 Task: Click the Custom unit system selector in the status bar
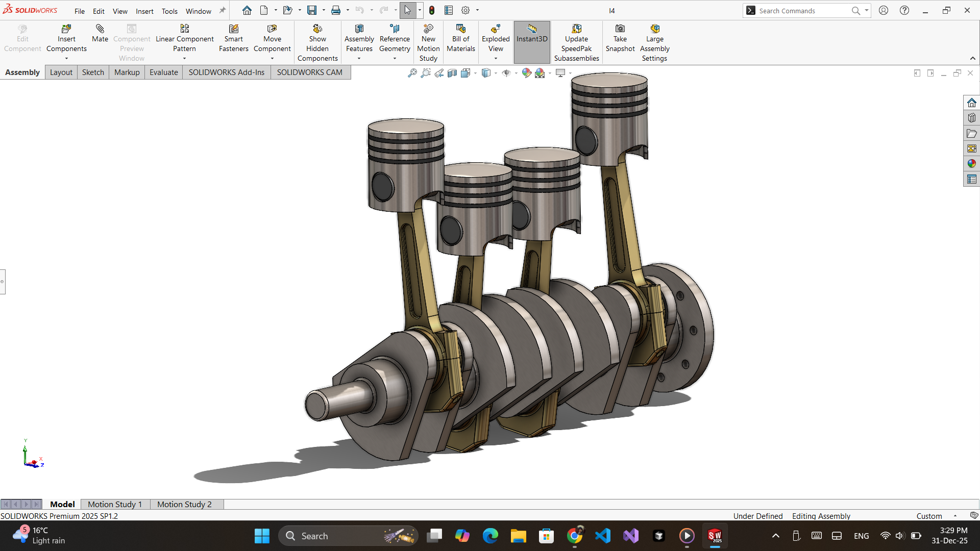click(929, 516)
